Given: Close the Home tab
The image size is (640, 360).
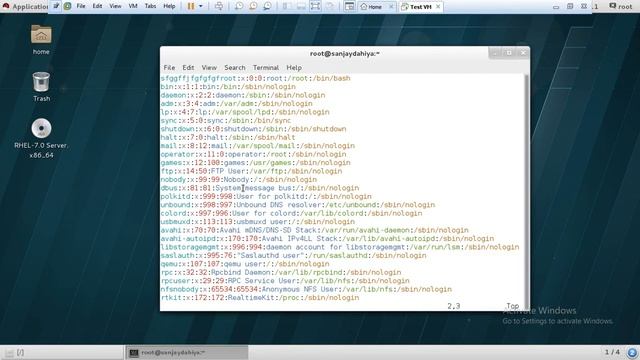Looking at the screenshot, I should [x=391, y=7].
